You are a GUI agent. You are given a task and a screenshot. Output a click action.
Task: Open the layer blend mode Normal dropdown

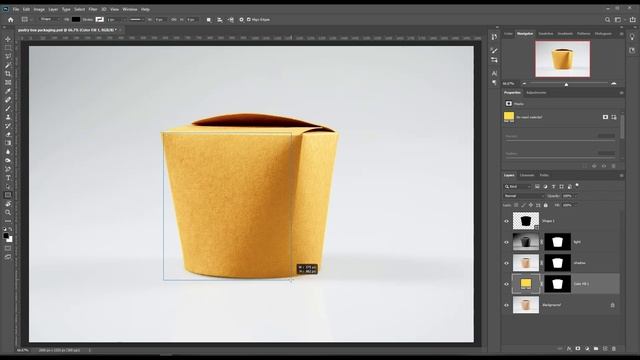coord(524,196)
